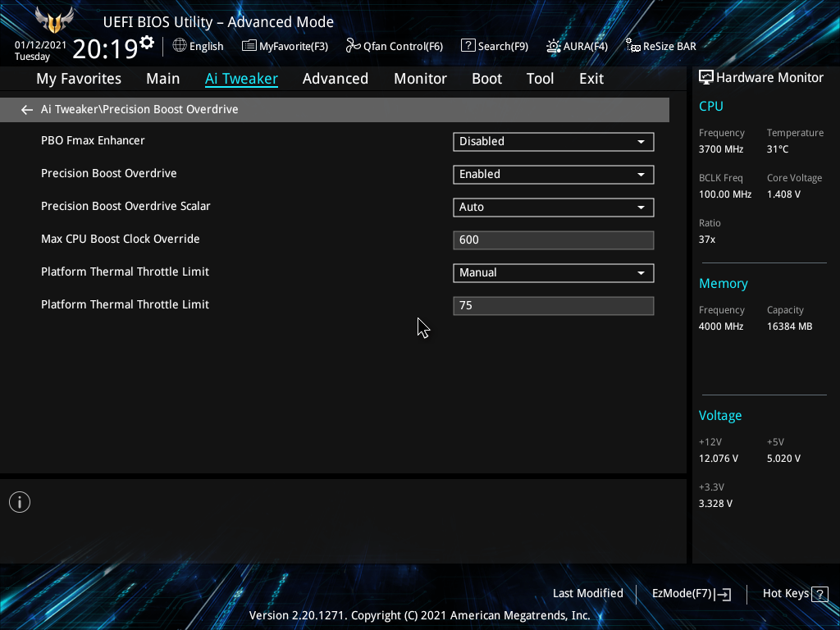The image size is (840, 630).
Task: Click CPU frequency value 3700 MHz
Action: pos(720,149)
